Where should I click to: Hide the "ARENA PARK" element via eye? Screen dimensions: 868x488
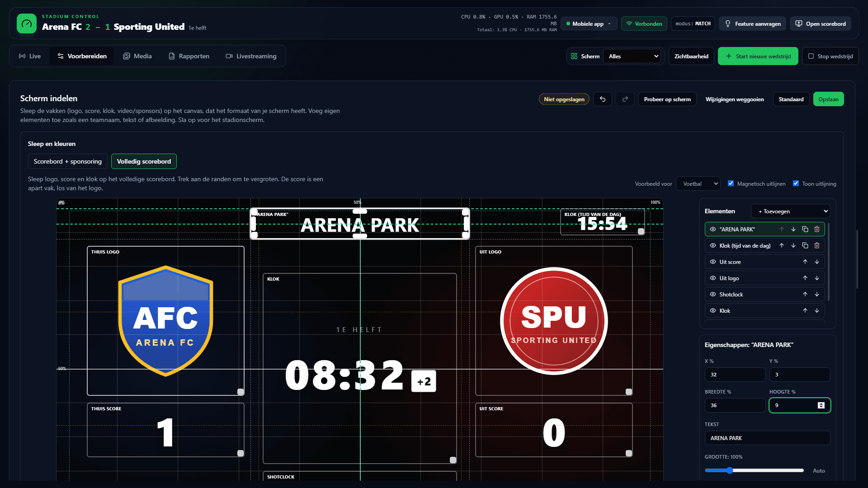coord(713,229)
